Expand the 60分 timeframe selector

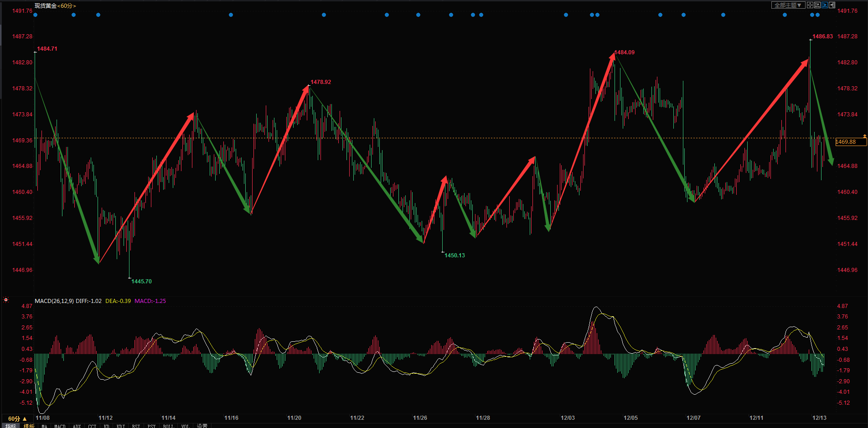(x=17, y=418)
